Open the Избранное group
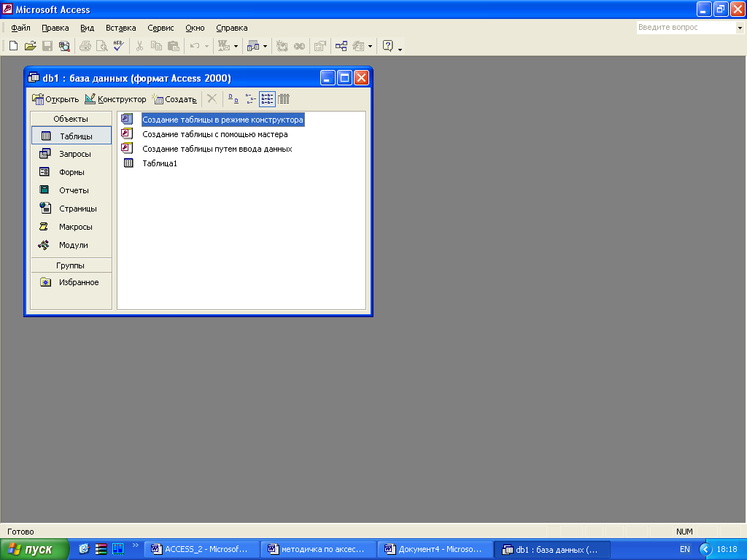This screenshot has height=560, width=747. pyautogui.click(x=71, y=282)
